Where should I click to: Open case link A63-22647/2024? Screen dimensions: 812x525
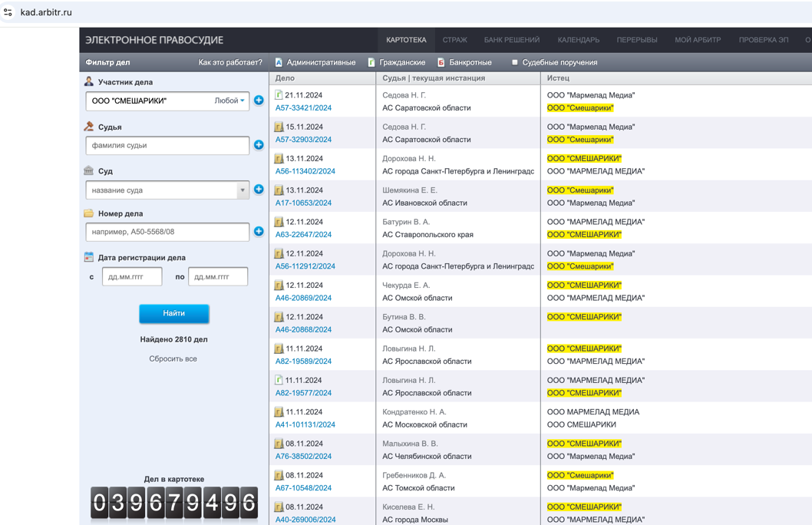pos(303,235)
